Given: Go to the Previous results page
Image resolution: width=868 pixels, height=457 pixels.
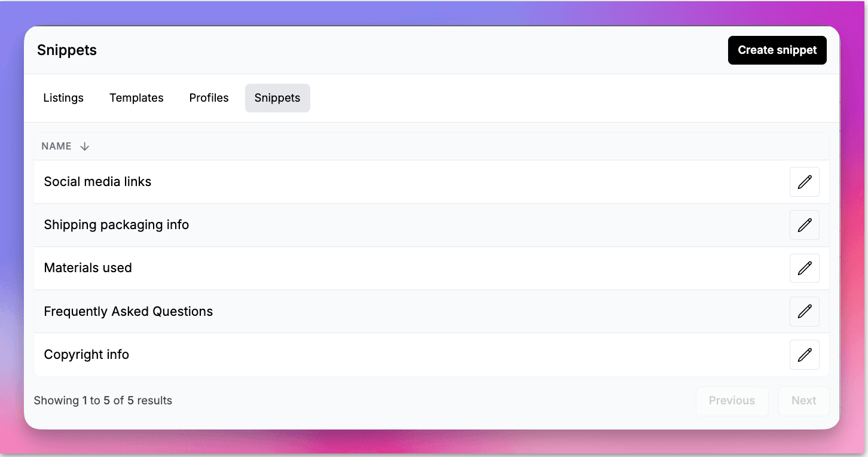Looking at the screenshot, I should click(x=732, y=401).
